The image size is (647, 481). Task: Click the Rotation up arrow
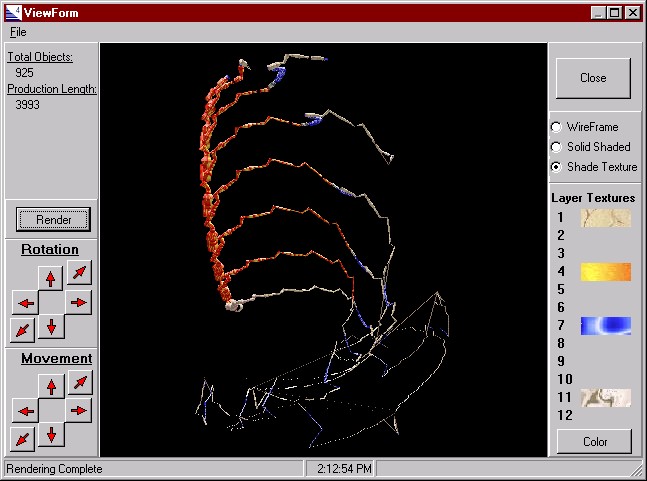click(51, 278)
